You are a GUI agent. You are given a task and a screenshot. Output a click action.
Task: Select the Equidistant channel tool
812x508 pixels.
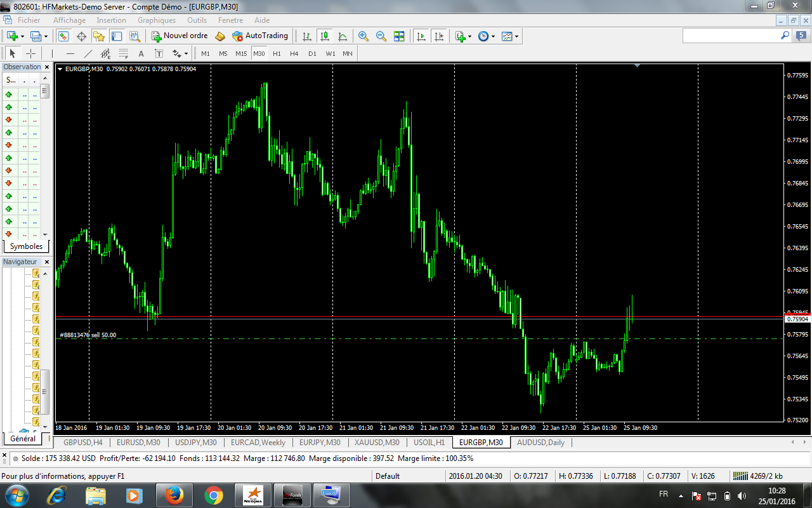105,53
